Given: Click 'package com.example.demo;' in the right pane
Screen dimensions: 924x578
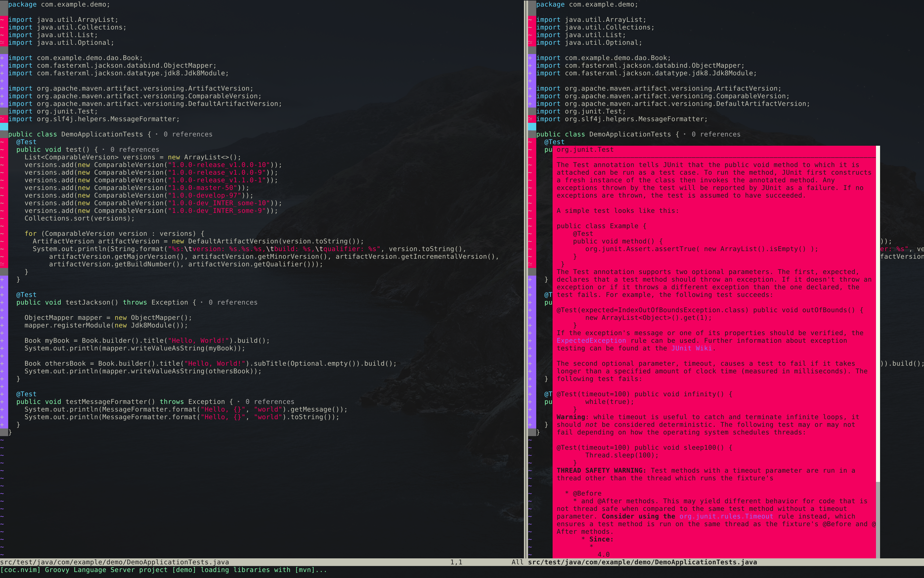Looking at the screenshot, I should click(587, 4).
